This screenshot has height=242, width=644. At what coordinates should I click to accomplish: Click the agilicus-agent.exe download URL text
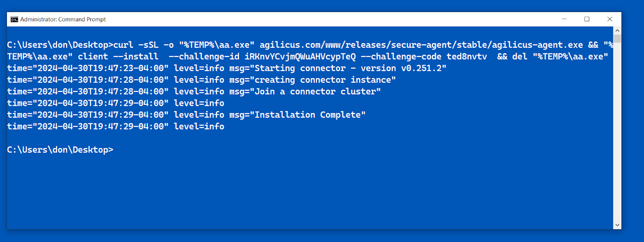[x=421, y=45]
